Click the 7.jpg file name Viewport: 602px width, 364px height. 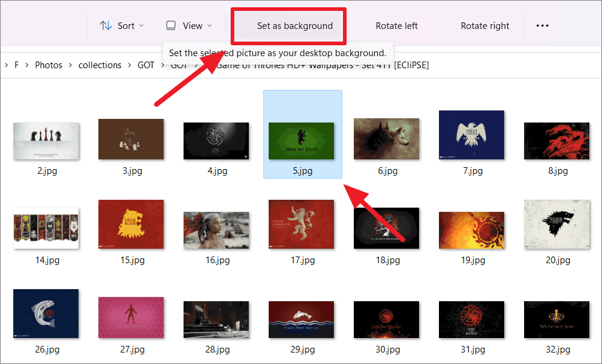click(473, 171)
